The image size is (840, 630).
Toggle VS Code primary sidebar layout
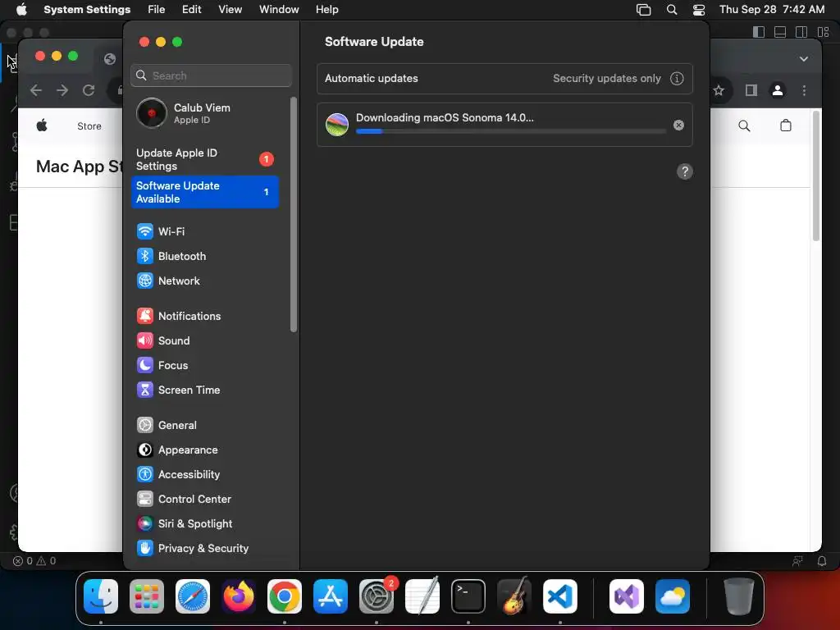tap(759, 32)
